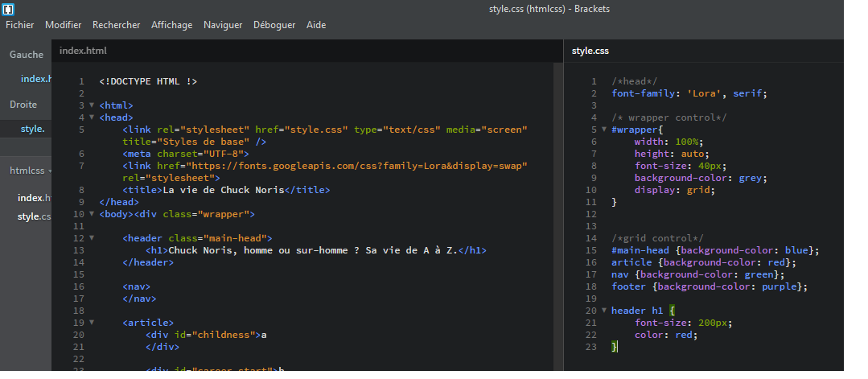Screen dimensions: 868x379
Task: Select the style.css pane header
Action: pos(590,51)
